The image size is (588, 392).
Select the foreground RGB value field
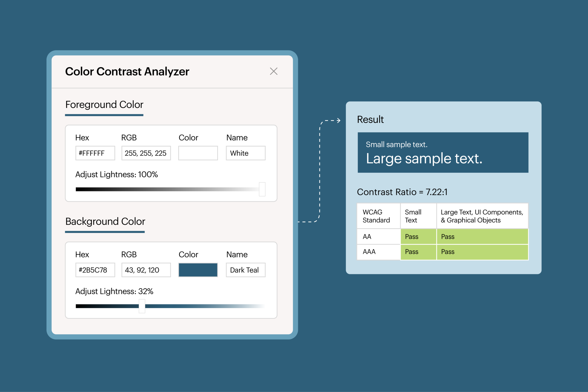[146, 153]
